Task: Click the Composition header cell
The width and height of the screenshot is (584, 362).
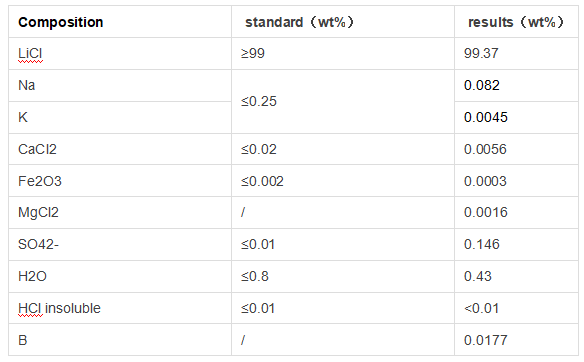Action: tap(120, 22)
